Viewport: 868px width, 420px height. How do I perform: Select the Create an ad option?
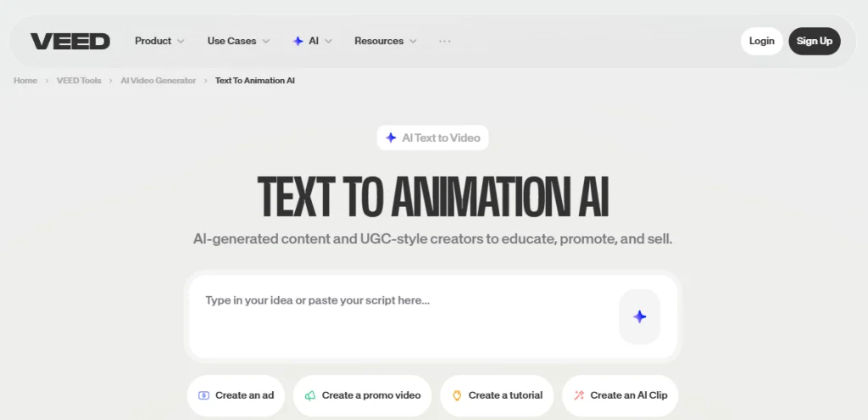236,395
